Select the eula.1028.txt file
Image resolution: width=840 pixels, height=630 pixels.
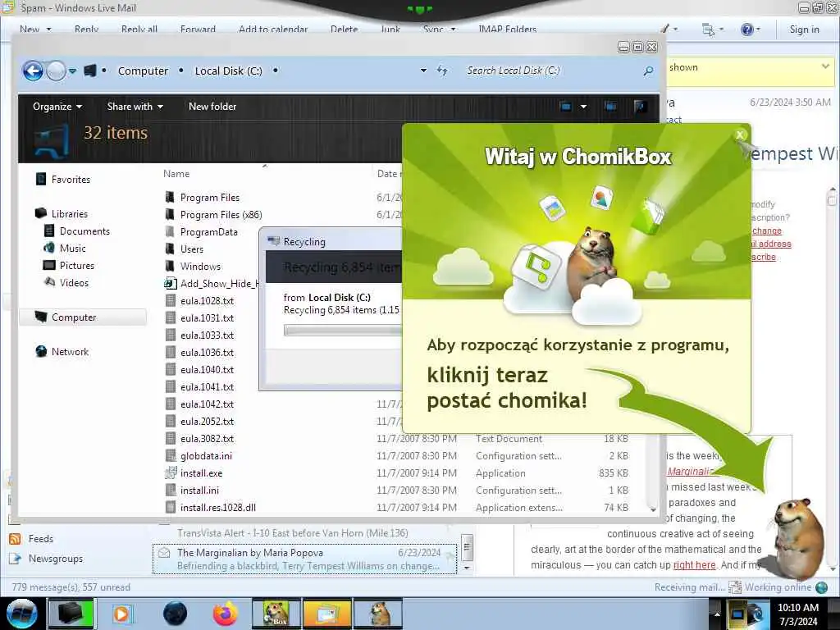click(x=208, y=301)
